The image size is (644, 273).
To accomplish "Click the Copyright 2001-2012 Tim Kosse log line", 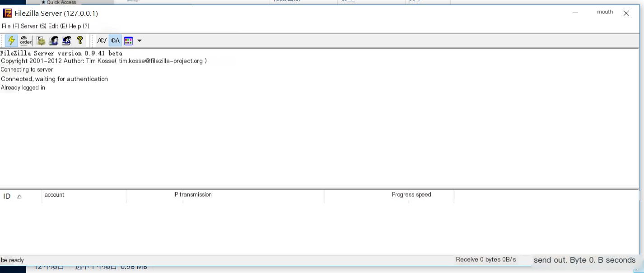I will click(x=104, y=61).
